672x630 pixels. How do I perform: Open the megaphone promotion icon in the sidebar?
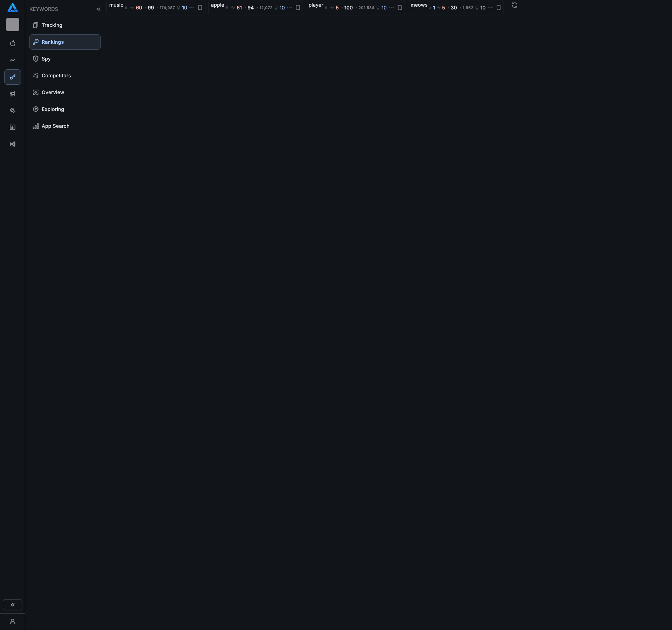coord(13,93)
